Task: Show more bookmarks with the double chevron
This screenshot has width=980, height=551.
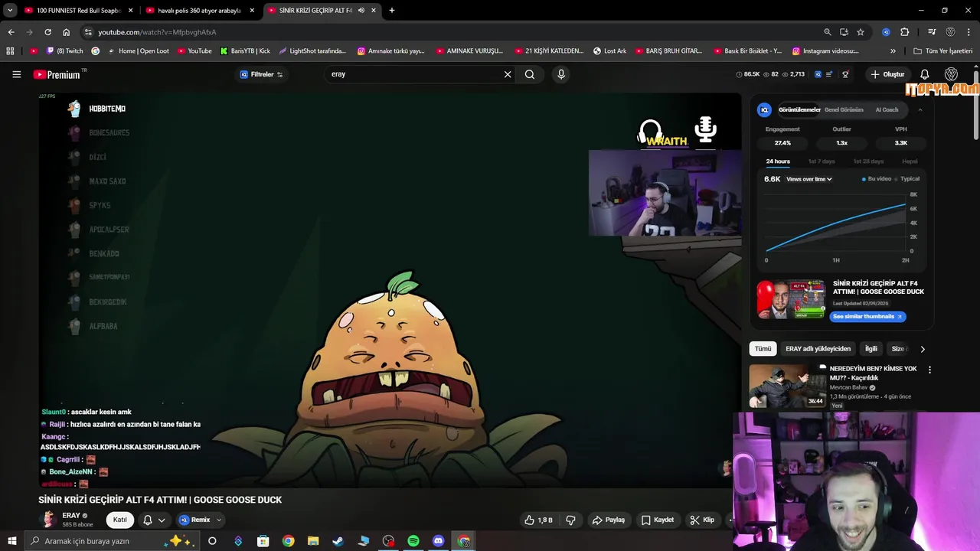Action: 893,51
